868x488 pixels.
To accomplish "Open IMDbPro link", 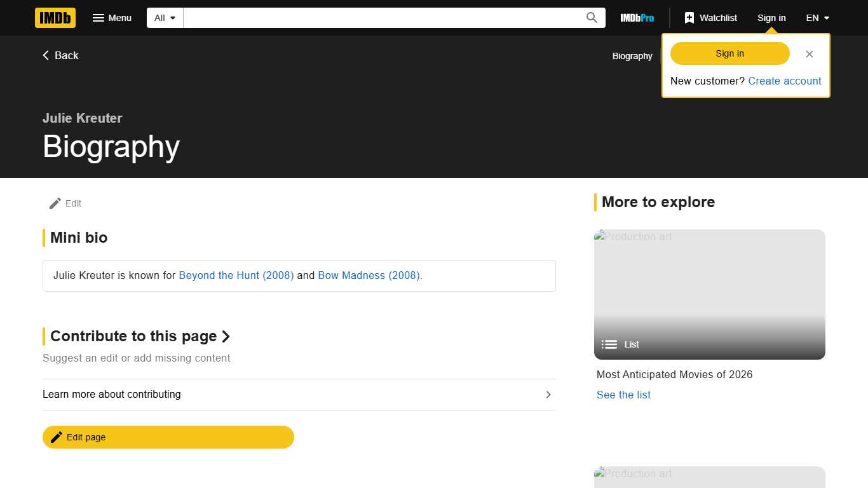I will pyautogui.click(x=637, y=18).
